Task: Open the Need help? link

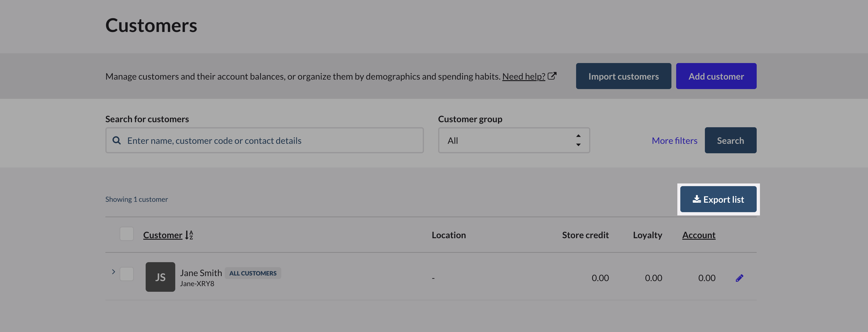Action: pos(523,77)
